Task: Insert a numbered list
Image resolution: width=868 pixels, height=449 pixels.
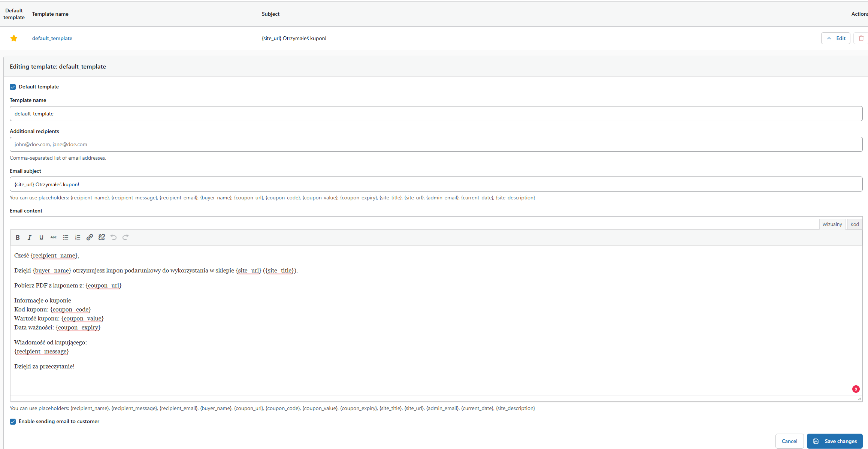Action: coord(78,237)
